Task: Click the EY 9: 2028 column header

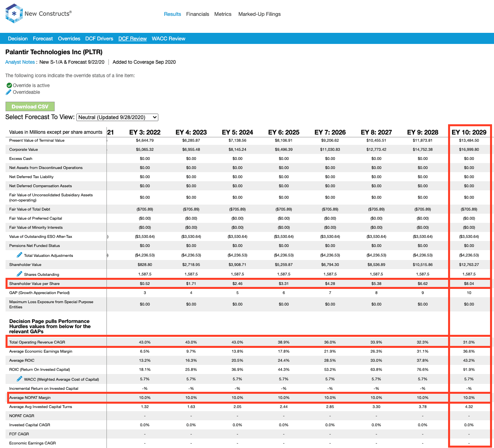Action: (x=423, y=132)
